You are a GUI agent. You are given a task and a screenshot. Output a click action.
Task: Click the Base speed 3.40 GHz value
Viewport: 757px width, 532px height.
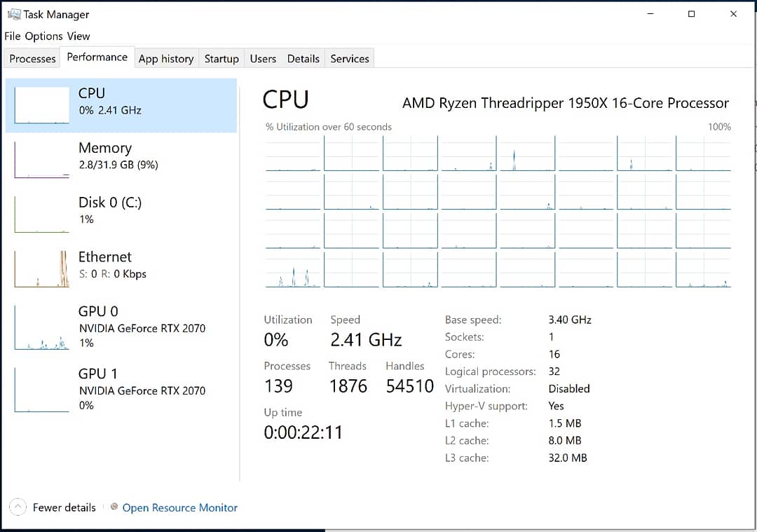click(570, 320)
